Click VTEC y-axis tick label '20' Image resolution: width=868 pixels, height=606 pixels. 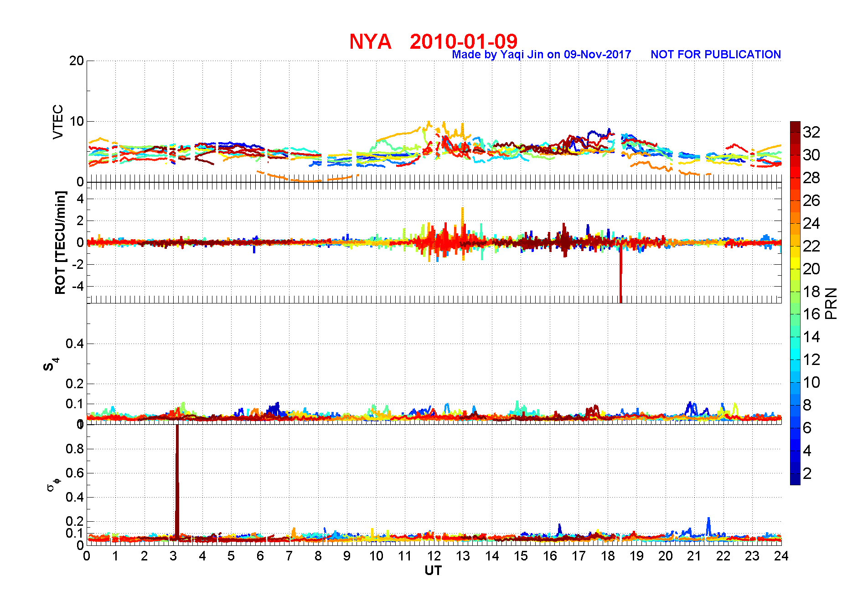pyautogui.click(x=76, y=61)
